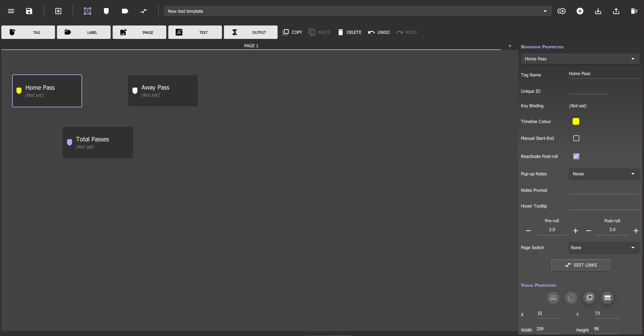Screen dimensions: 644x336
Task: Open the Page Switch None dropdown
Action: pos(604,247)
